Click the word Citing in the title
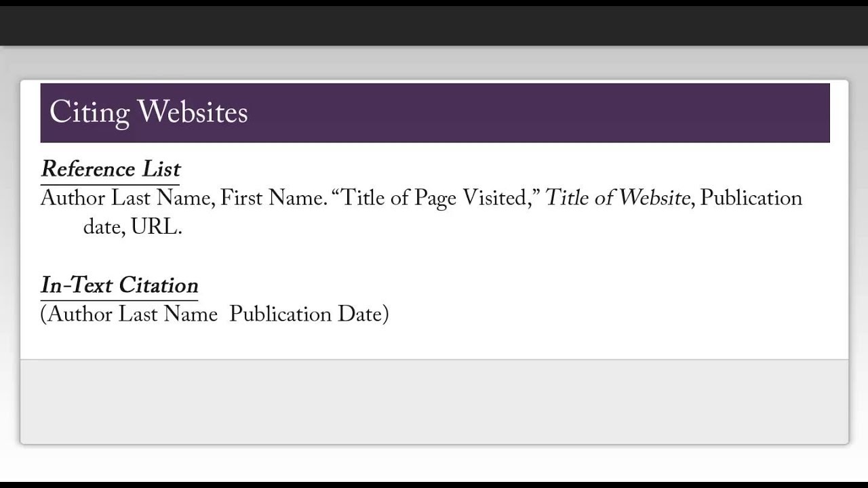The image size is (868, 488). point(89,113)
